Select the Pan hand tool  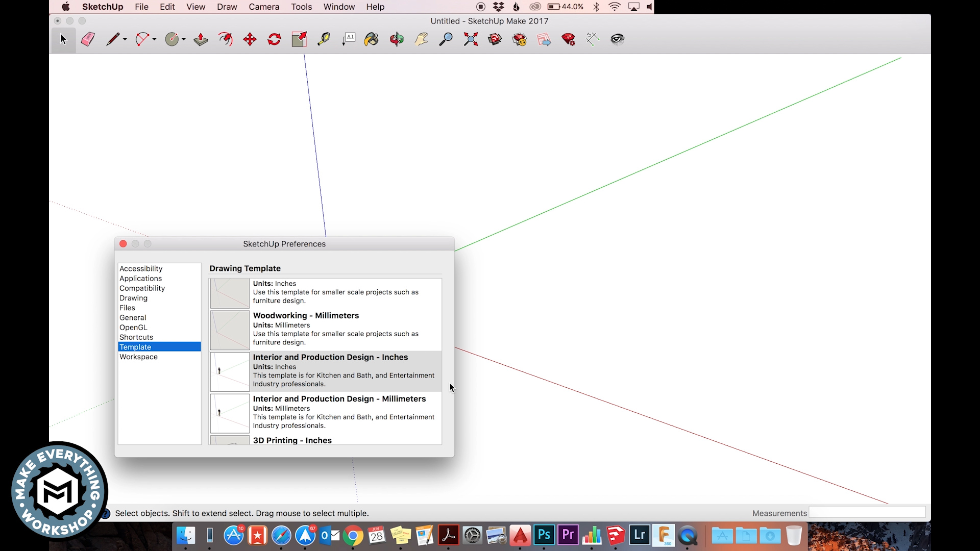[x=421, y=39]
